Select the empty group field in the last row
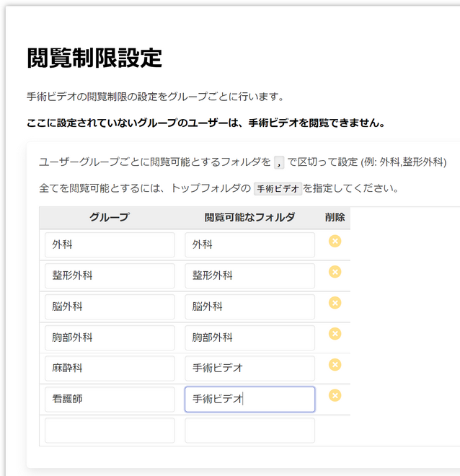This screenshot has width=460, height=476. [x=110, y=430]
